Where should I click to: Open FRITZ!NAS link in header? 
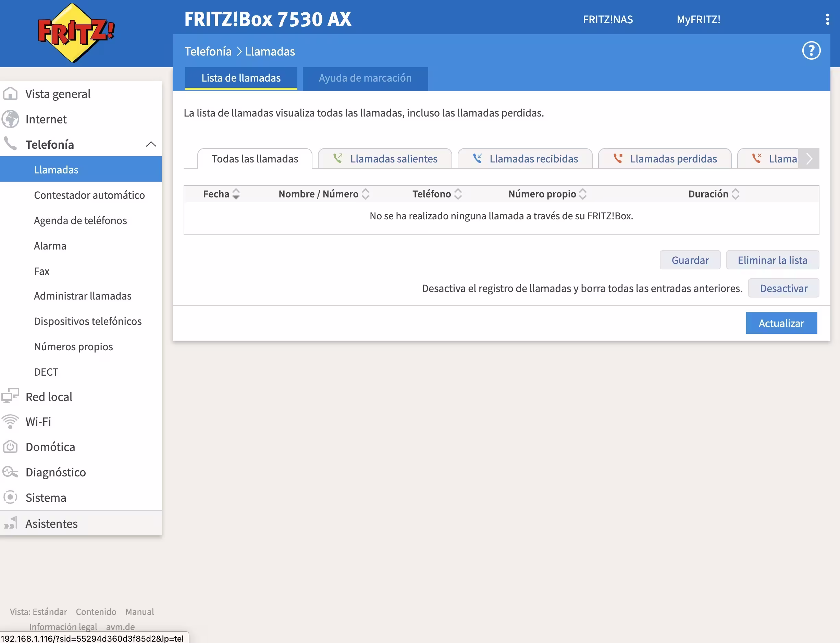pos(608,20)
